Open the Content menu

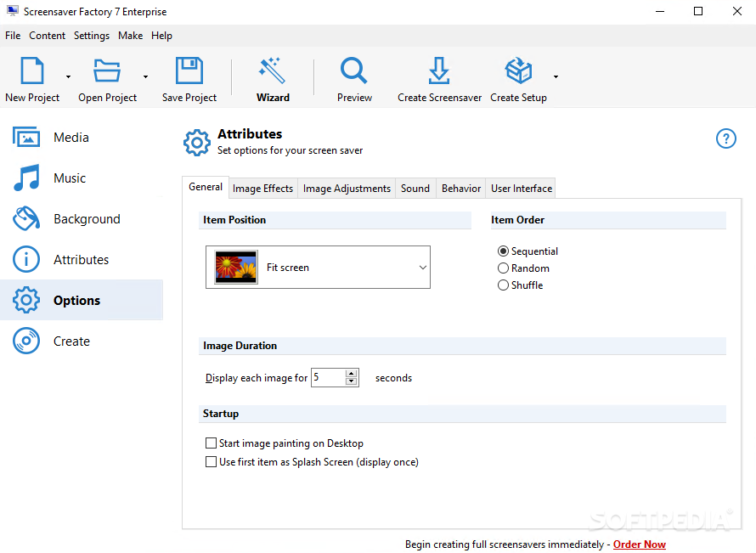[x=47, y=36]
